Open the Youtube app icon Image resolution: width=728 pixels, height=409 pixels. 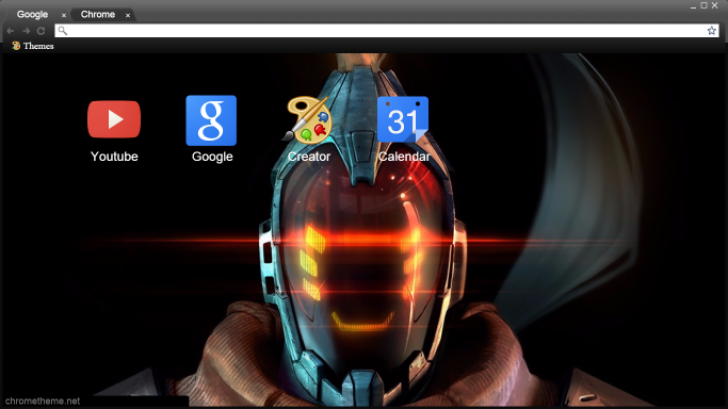(114, 119)
